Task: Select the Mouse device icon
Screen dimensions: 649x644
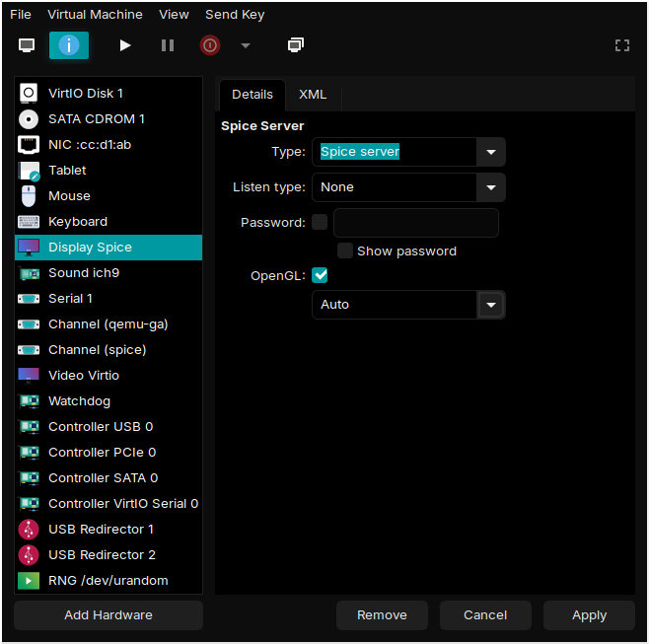Action: pyautogui.click(x=29, y=196)
